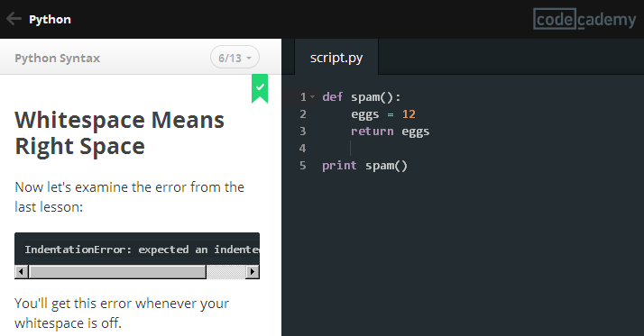Click the green checkmark bookmark ribbon

coord(260,88)
